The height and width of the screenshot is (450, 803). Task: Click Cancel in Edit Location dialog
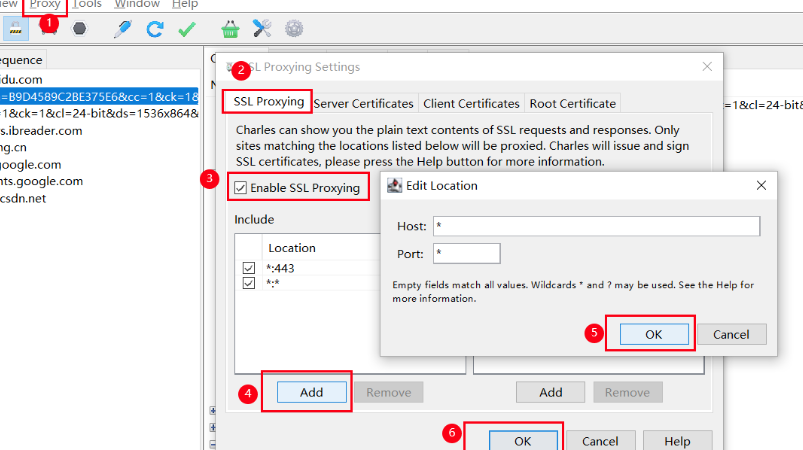point(731,334)
